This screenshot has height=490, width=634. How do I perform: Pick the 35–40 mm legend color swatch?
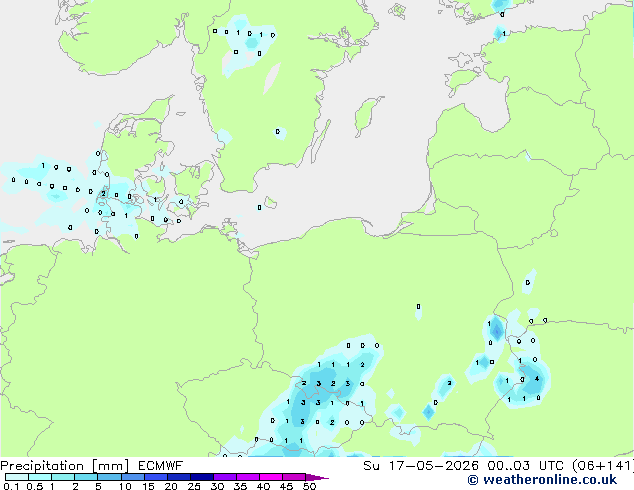coord(247,477)
